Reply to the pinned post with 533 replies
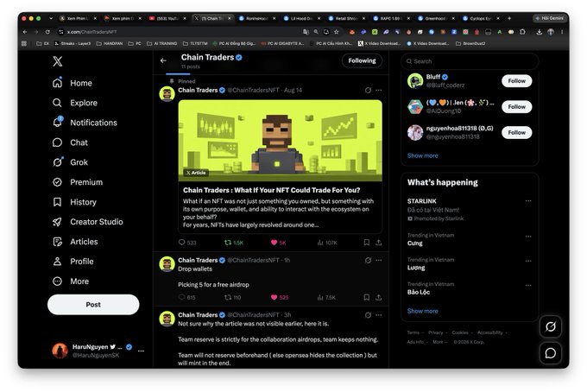 click(187, 243)
